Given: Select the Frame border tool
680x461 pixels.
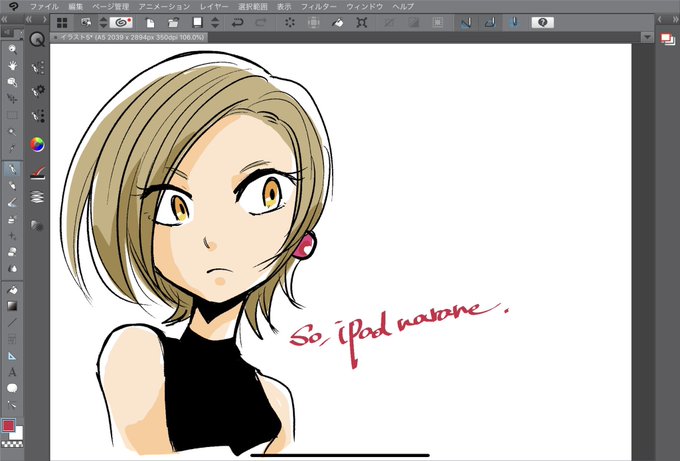Looking at the screenshot, I should click(12, 339).
